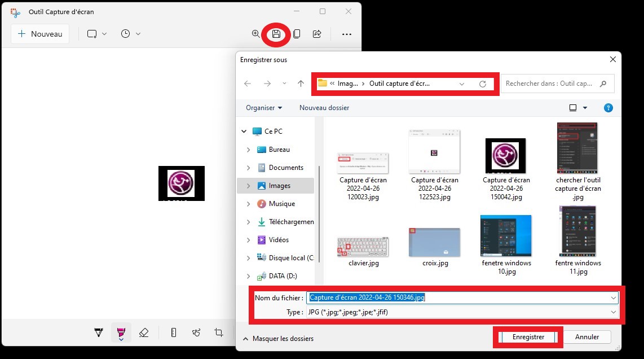Toggle touch writing tool
This screenshot has width=644, height=359.
(x=196, y=333)
